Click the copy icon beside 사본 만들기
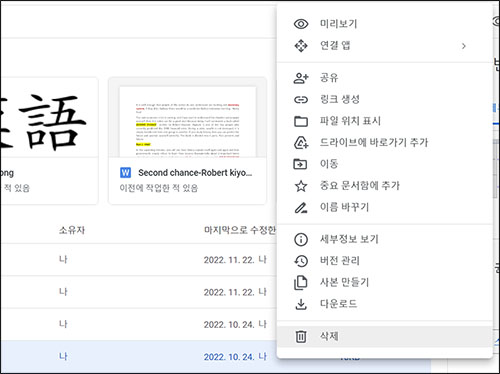 [x=301, y=282]
